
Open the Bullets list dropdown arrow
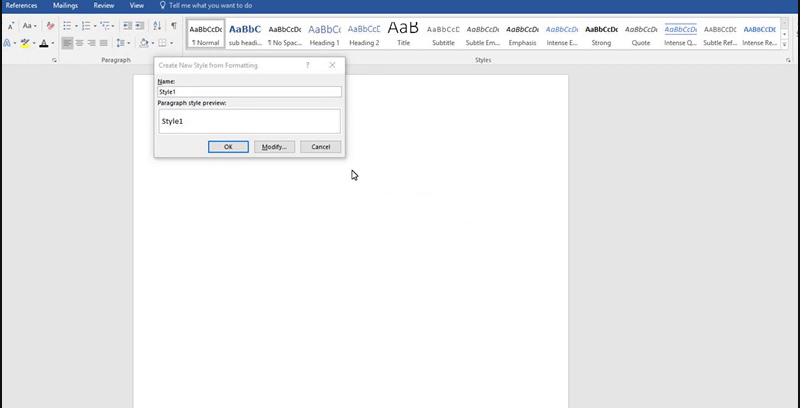coord(77,26)
